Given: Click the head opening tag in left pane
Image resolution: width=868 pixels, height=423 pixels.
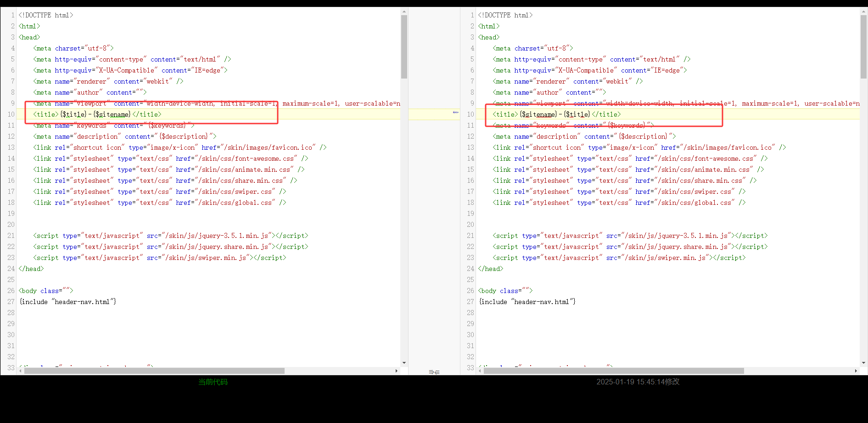Looking at the screenshot, I should pyautogui.click(x=29, y=37).
